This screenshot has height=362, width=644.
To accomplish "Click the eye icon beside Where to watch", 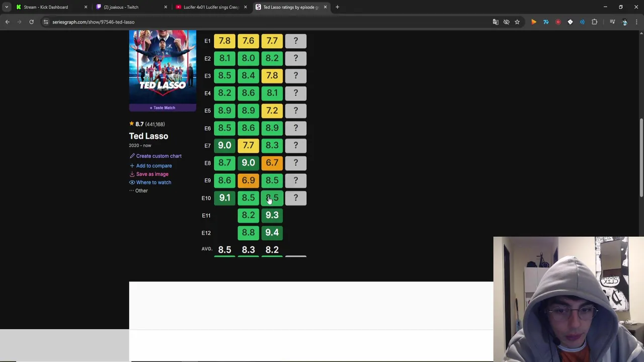I will tap(132, 182).
